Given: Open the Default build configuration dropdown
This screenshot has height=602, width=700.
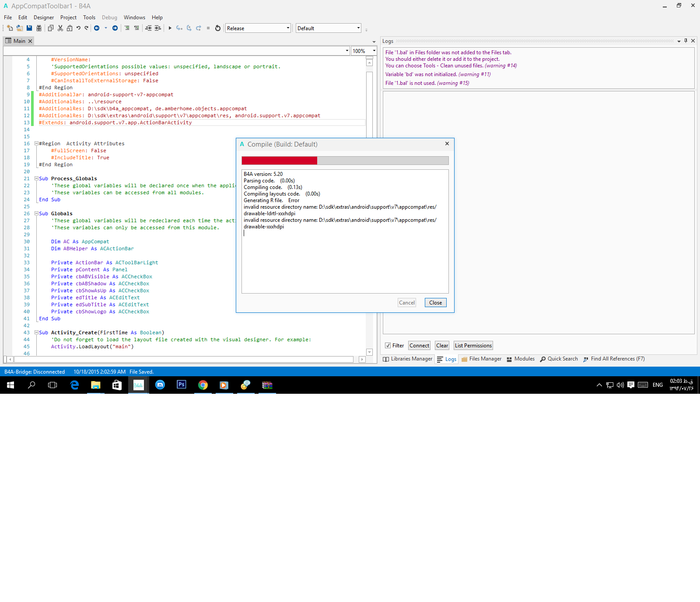Looking at the screenshot, I should [328, 28].
